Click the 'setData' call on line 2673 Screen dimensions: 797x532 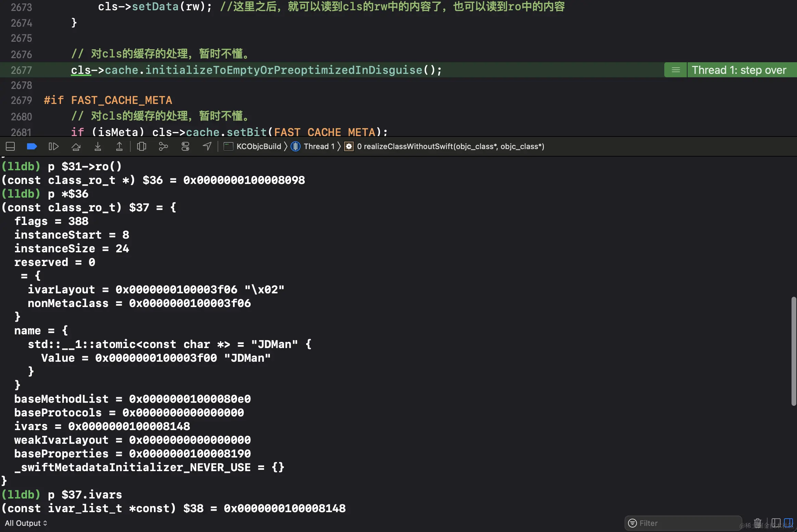155,6
